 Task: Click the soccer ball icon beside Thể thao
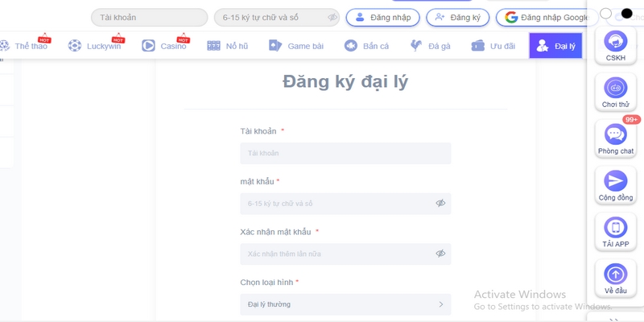(4, 46)
